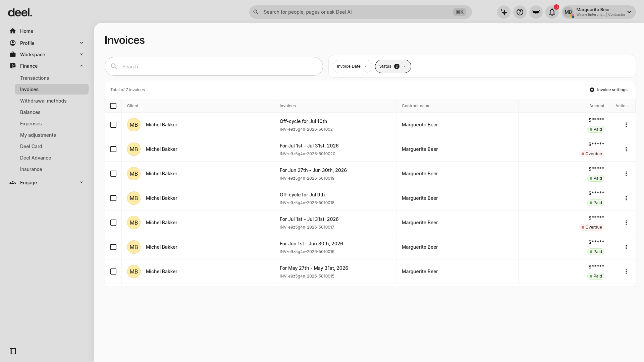Screen dimensions: 644x362
Task: Click the MB avatar for May 27th - May 31st invoice
Action: pyautogui.click(x=133, y=271)
